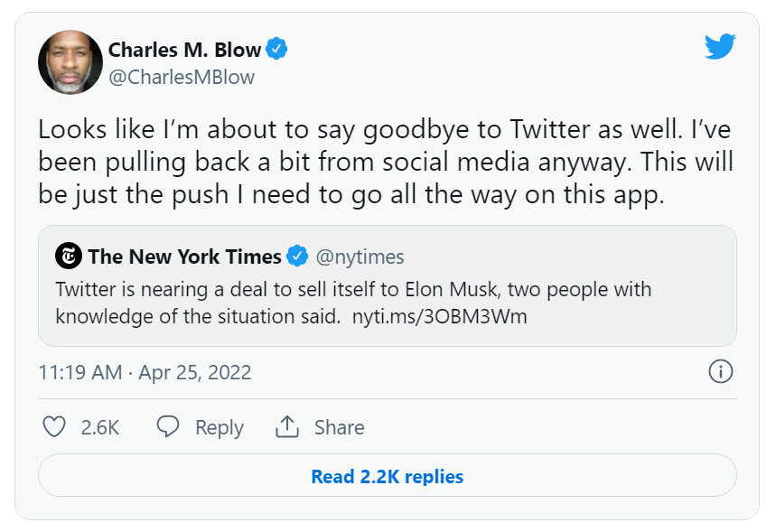This screenshot has width=776, height=532.
Task: Click the 2.6K likes count
Action: coord(100,427)
